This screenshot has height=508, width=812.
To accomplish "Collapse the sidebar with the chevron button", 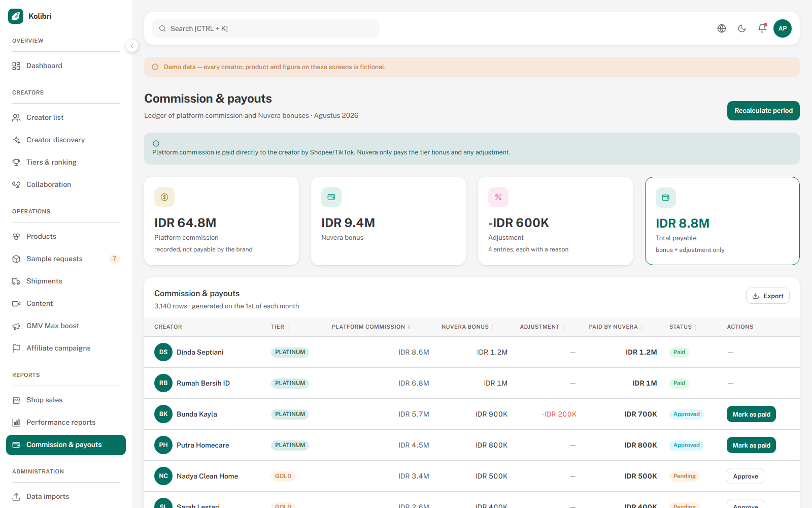I will click(132, 46).
